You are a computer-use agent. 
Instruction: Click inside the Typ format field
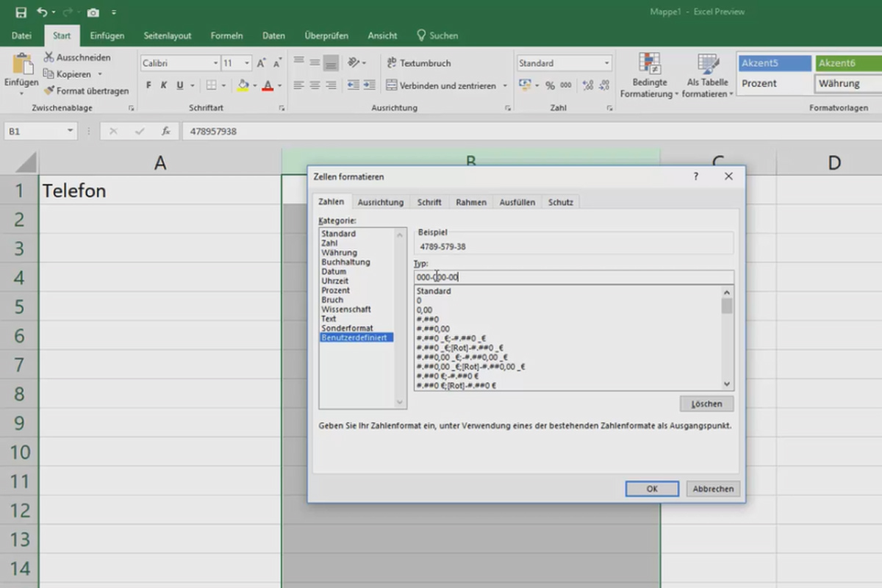(573, 277)
